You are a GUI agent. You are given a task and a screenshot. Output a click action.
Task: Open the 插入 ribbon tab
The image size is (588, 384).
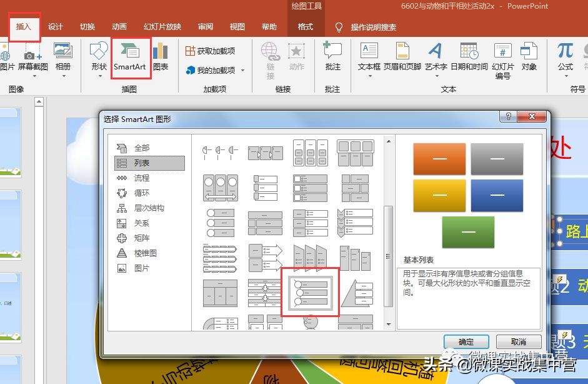point(23,27)
